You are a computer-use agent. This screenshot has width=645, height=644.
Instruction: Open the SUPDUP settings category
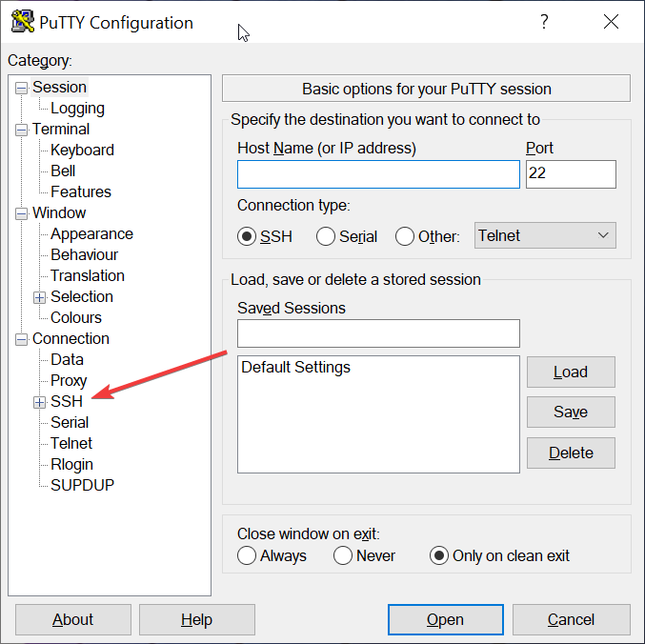82,486
